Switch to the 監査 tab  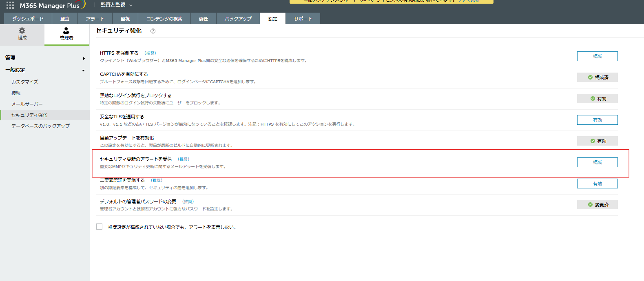click(x=65, y=19)
